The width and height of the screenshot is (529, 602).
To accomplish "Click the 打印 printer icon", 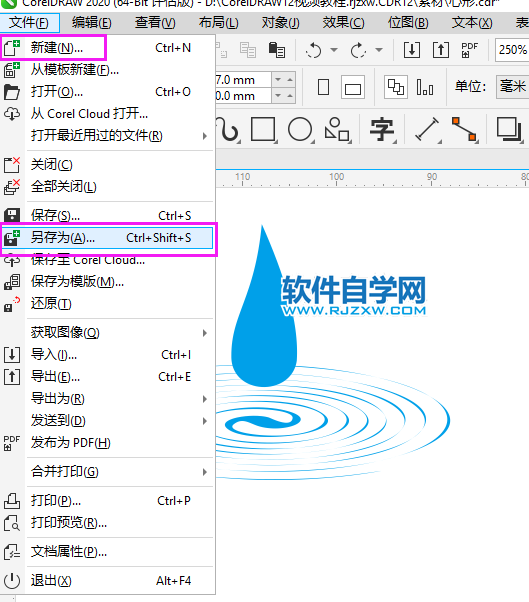I will 12,501.
